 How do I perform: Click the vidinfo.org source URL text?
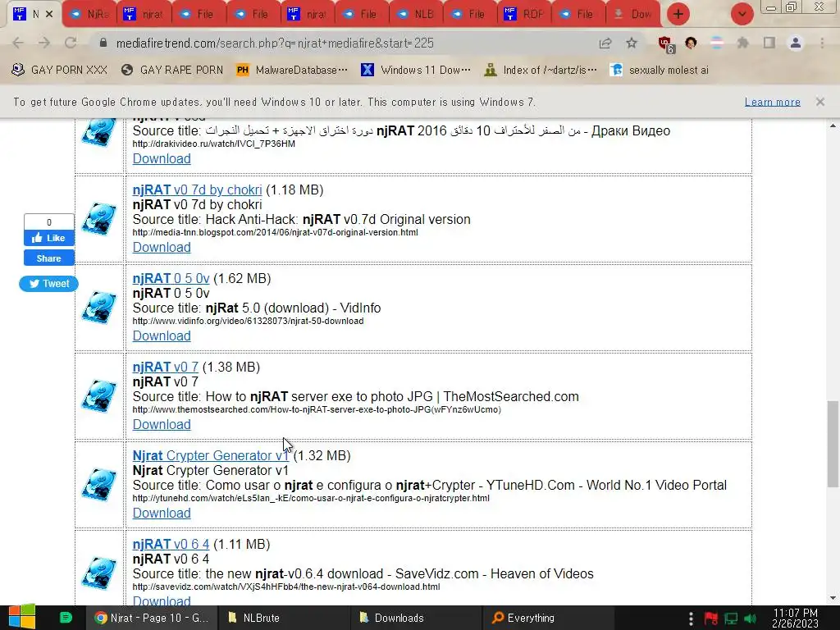(x=248, y=321)
